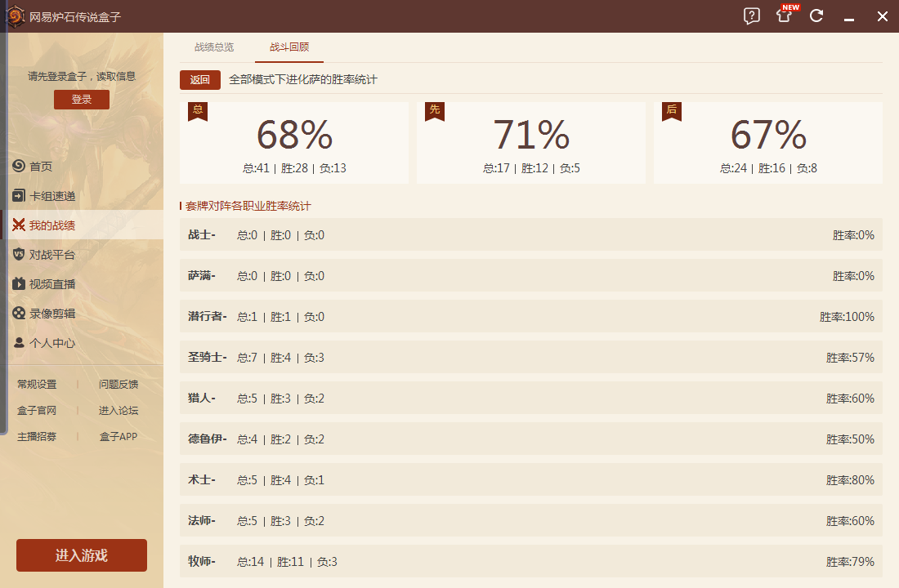Image resolution: width=899 pixels, height=588 pixels.
Task: Open 卡组速递 deck delivery in sidebar
Action: 51,196
